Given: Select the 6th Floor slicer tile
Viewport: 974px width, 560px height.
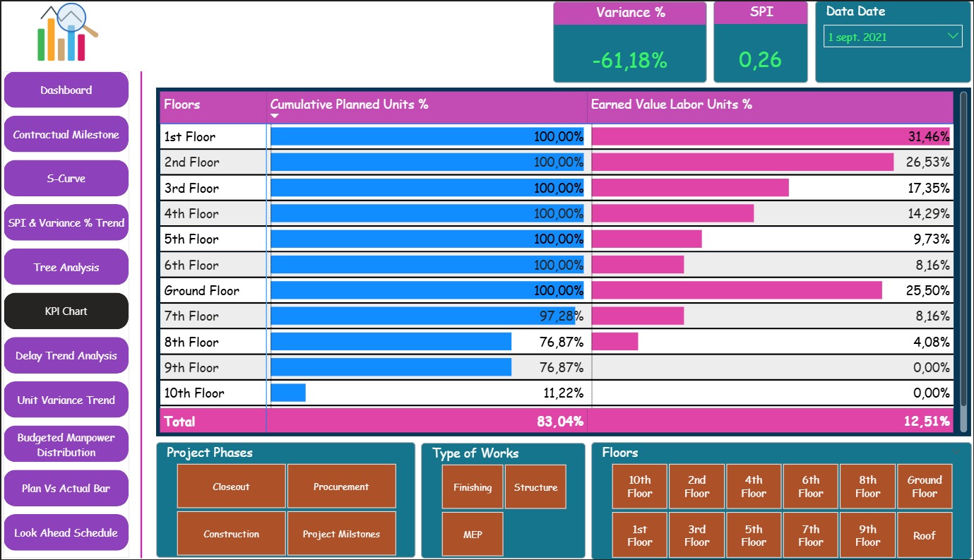Looking at the screenshot, I should pos(811,487).
